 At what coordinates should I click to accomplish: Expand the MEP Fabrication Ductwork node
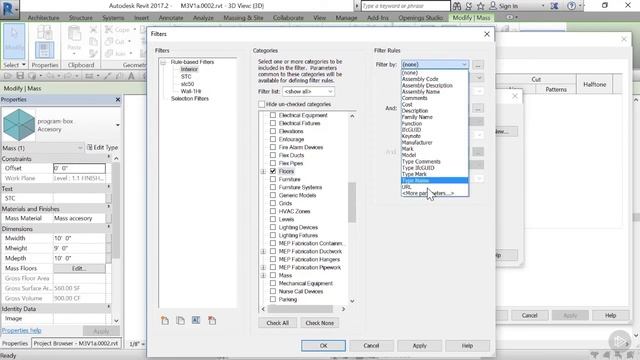[x=263, y=251]
